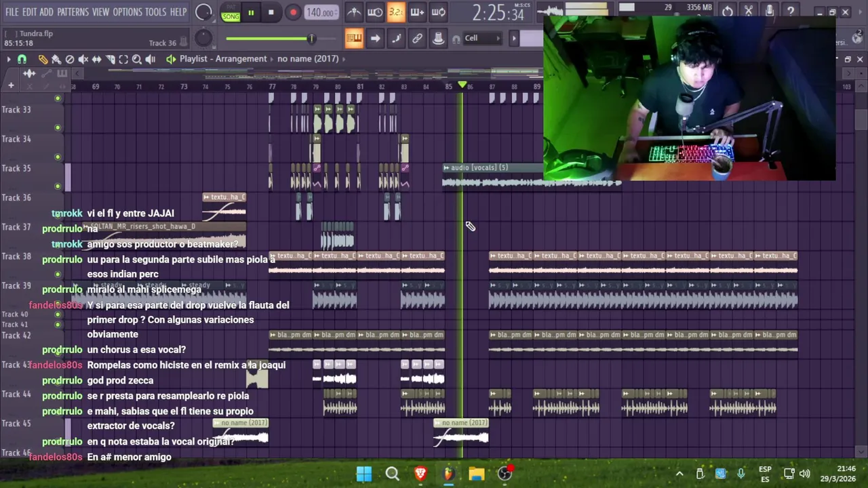Click the Playlist - Arrangement breadcrumb
The image size is (868, 488).
click(223, 59)
